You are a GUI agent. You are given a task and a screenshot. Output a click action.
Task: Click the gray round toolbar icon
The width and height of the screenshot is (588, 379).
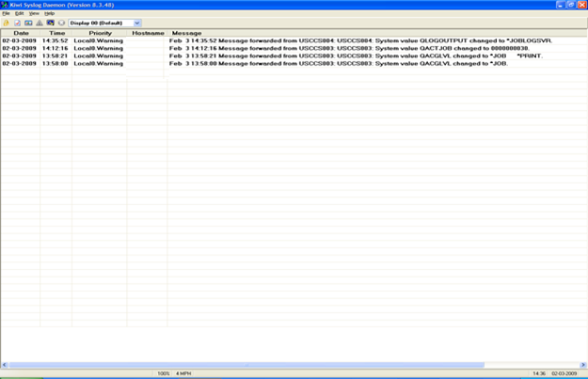point(62,23)
